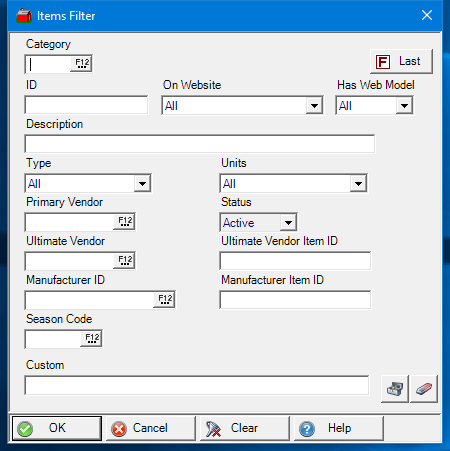Expand the Has Web Model dropdown
This screenshot has width=450, height=451.
click(x=404, y=106)
